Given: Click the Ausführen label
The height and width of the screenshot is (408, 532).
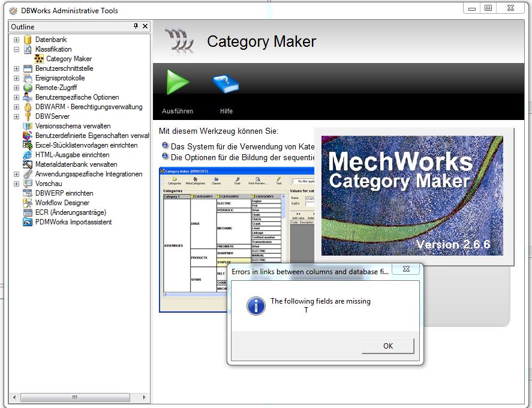Looking at the screenshot, I should (x=178, y=111).
